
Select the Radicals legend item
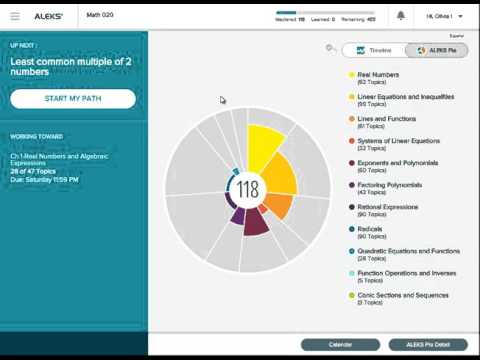point(367,232)
